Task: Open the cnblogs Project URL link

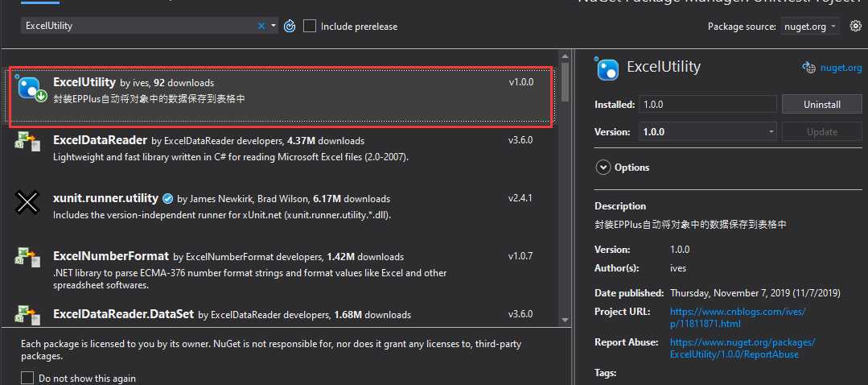Action: [x=738, y=317]
